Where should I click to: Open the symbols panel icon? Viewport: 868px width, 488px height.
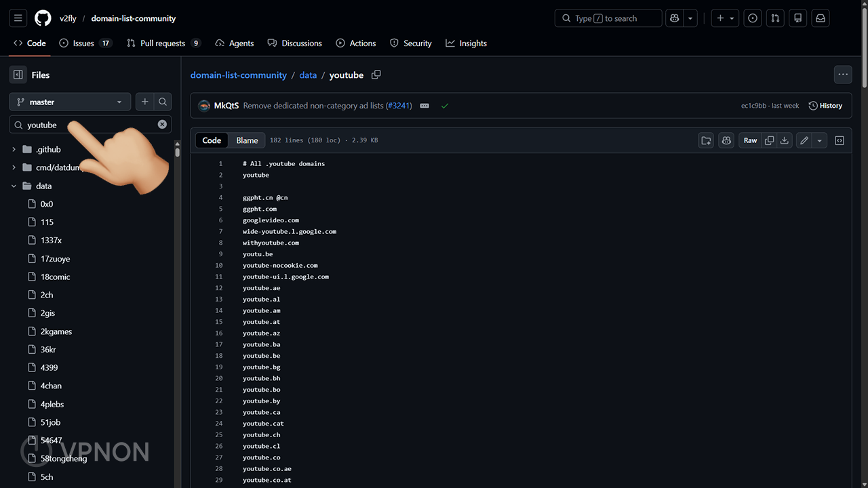[x=840, y=140]
